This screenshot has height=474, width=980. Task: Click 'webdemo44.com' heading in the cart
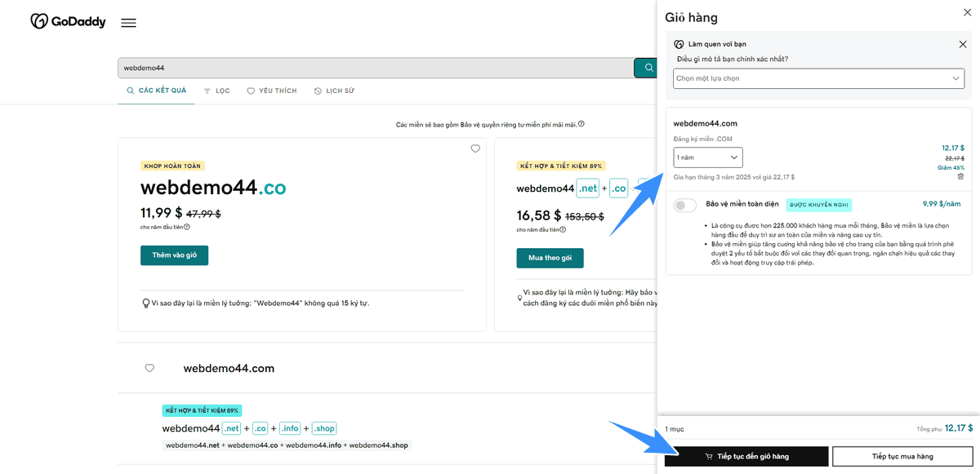tap(706, 124)
